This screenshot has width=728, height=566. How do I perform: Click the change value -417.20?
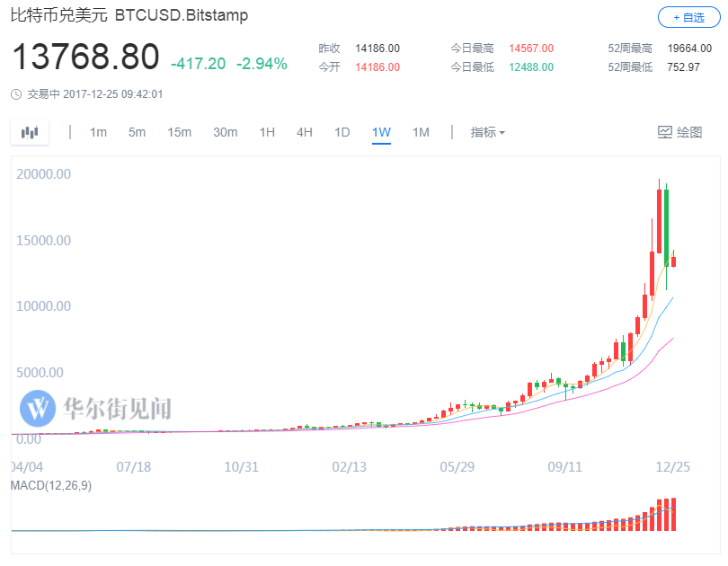click(x=199, y=64)
